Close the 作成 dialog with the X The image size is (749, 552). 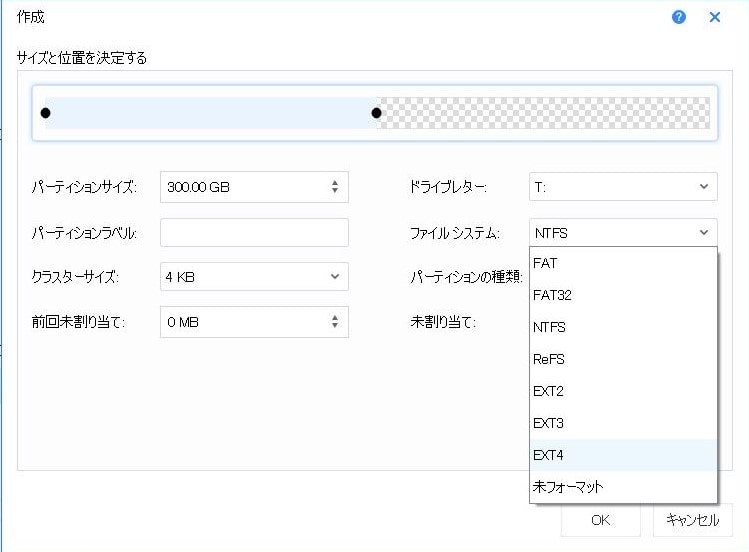click(715, 17)
